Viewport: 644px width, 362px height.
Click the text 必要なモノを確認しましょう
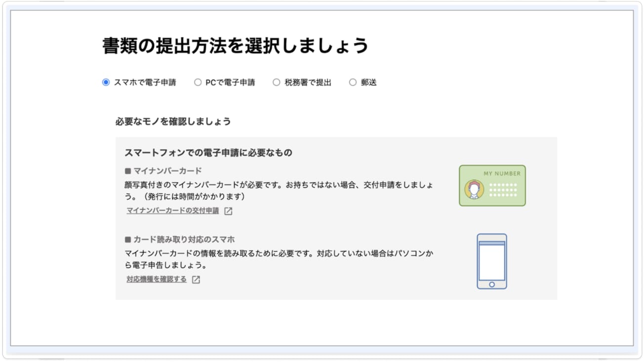point(173,121)
